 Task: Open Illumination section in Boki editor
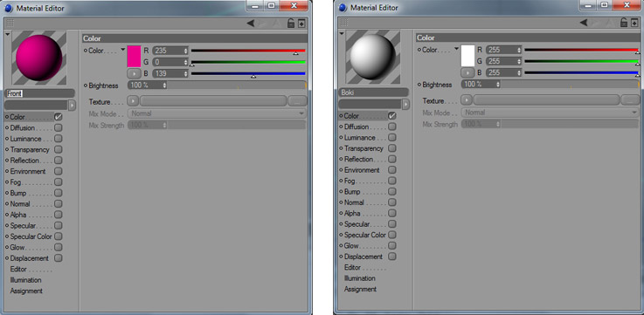[360, 278]
